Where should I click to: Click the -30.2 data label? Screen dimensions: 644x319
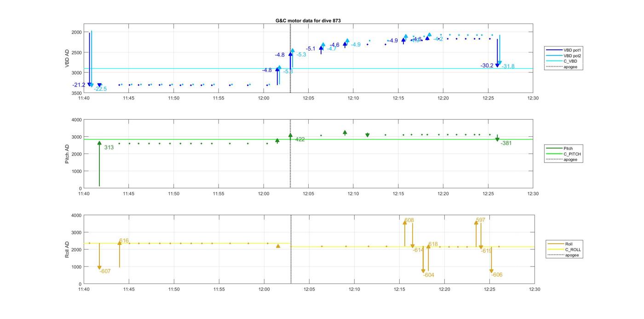click(x=487, y=66)
